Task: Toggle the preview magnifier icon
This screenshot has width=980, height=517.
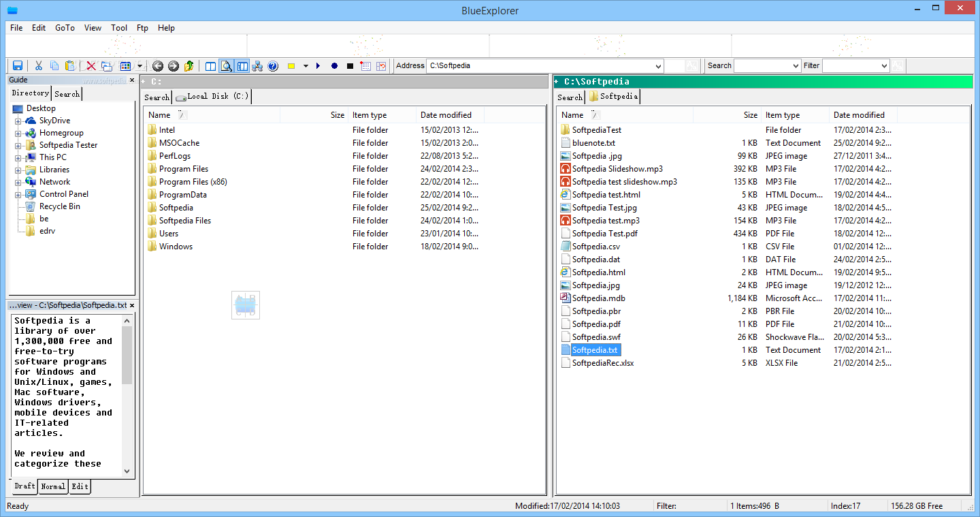Action: (227, 66)
